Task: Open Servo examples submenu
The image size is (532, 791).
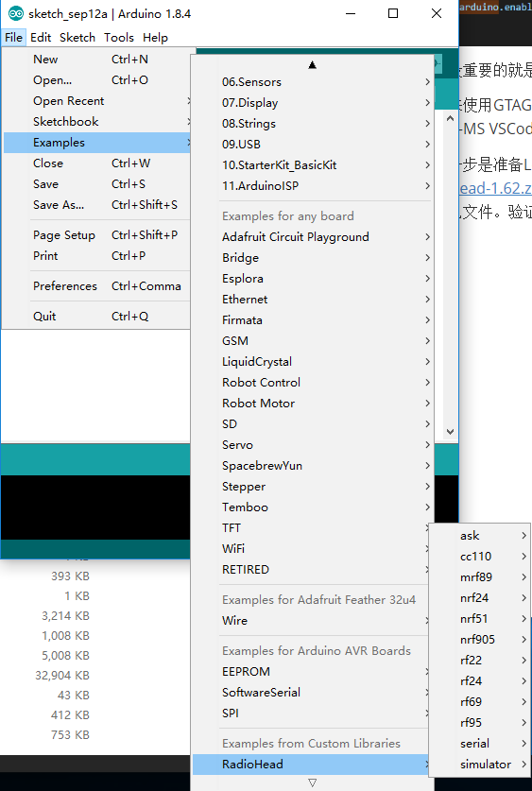Action: click(312, 444)
